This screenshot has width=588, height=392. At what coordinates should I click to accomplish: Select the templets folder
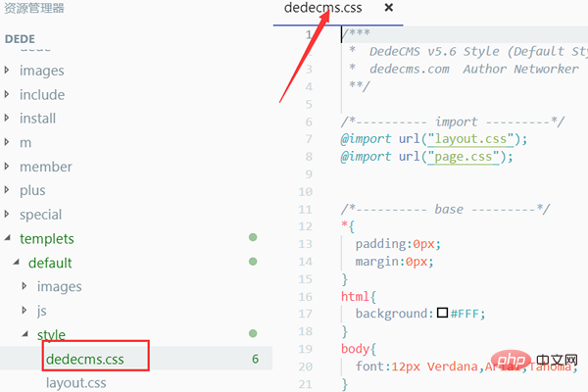pos(47,238)
